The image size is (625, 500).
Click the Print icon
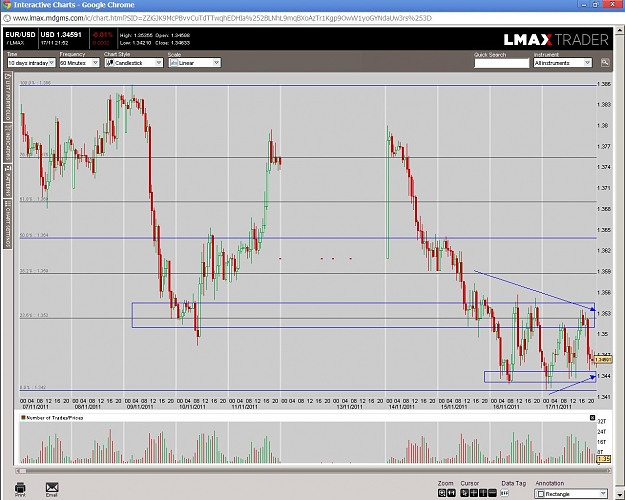(x=20, y=489)
